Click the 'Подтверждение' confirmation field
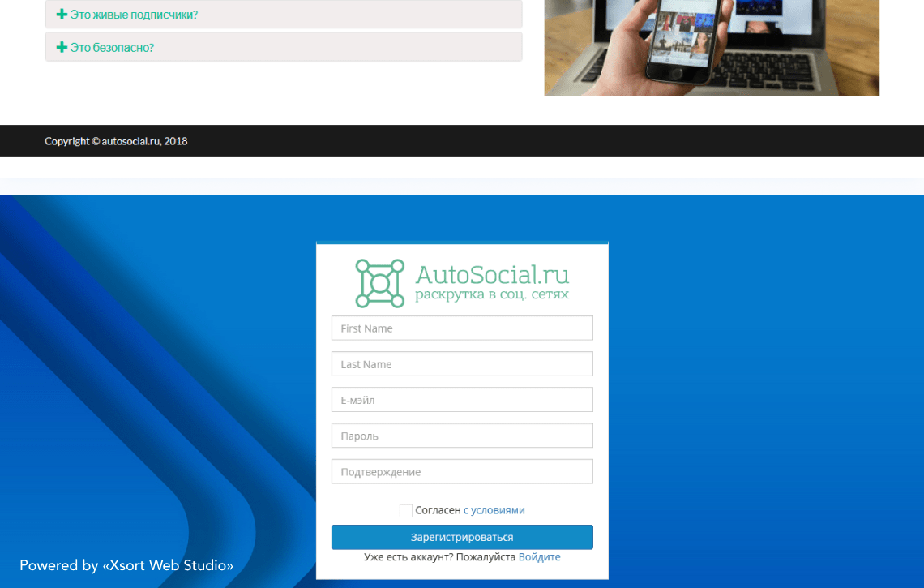Screen dimensions: 924x588 [462, 471]
